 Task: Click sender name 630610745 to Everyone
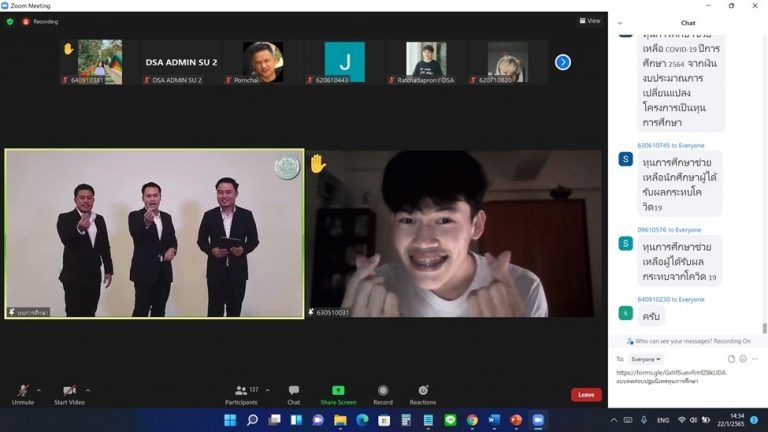671,145
